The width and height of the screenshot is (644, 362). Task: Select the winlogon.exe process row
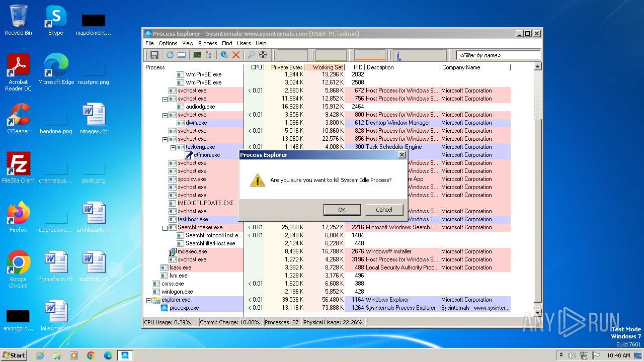click(327, 292)
